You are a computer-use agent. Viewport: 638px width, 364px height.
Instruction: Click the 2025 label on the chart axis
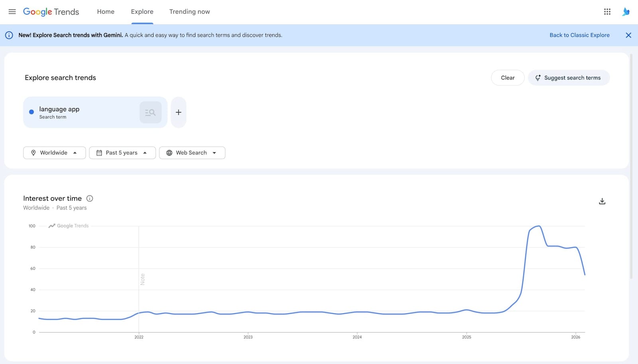(x=467, y=337)
